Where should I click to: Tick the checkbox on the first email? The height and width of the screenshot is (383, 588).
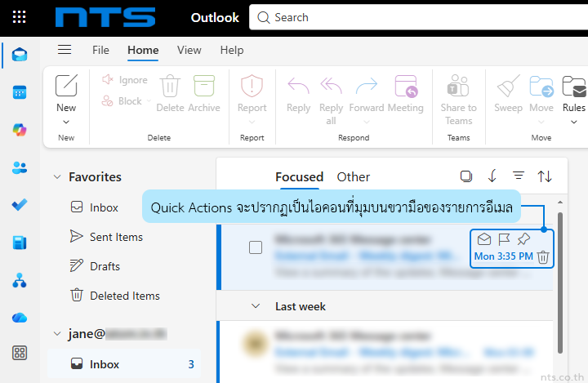(x=256, y=247)
